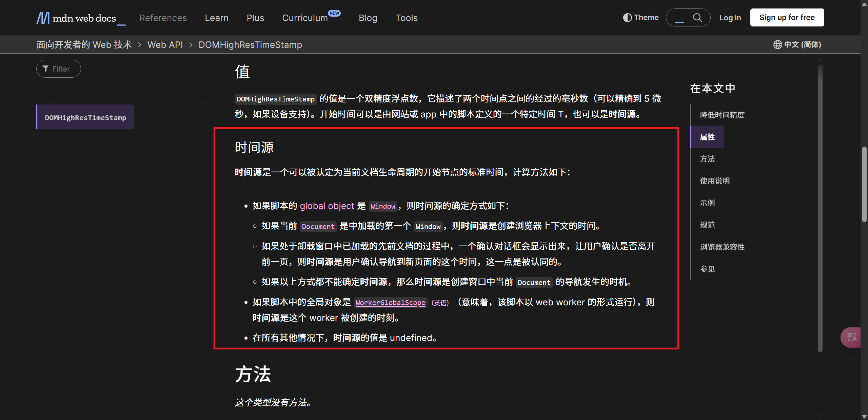868x420 pixels.
Task: Open the WorkerGlobalScope link
Action: (x=390, y=303)
